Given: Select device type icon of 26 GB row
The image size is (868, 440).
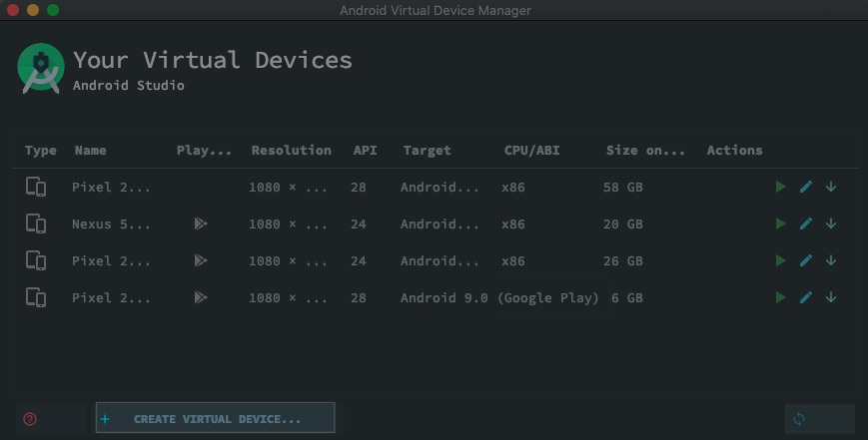Looking at the screenshot, I should coord(36,260).
